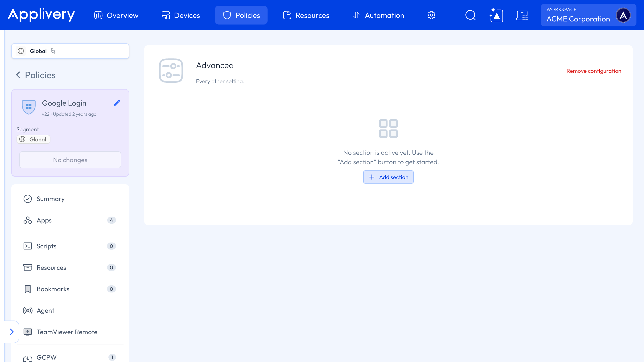Click the device grid icon in header

[x=522, y=15]
